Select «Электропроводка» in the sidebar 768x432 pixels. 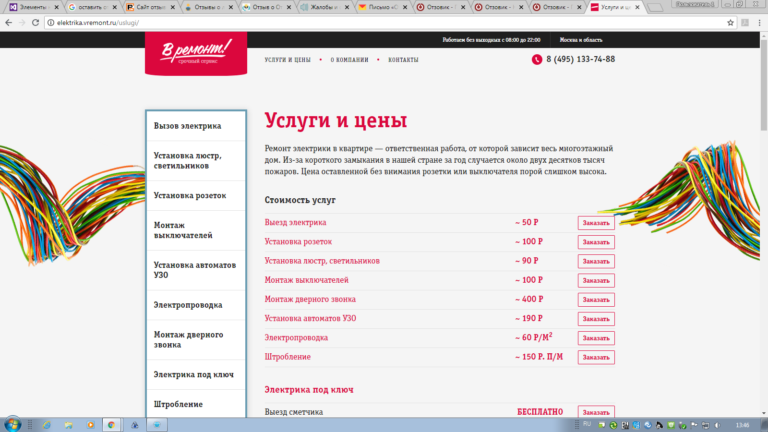coord(196,305)
